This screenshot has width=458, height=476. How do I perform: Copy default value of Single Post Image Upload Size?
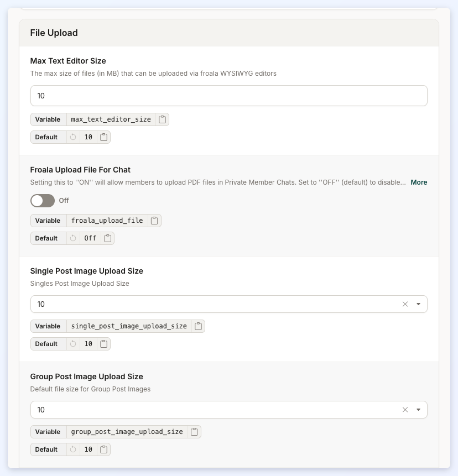pos(103,344)
